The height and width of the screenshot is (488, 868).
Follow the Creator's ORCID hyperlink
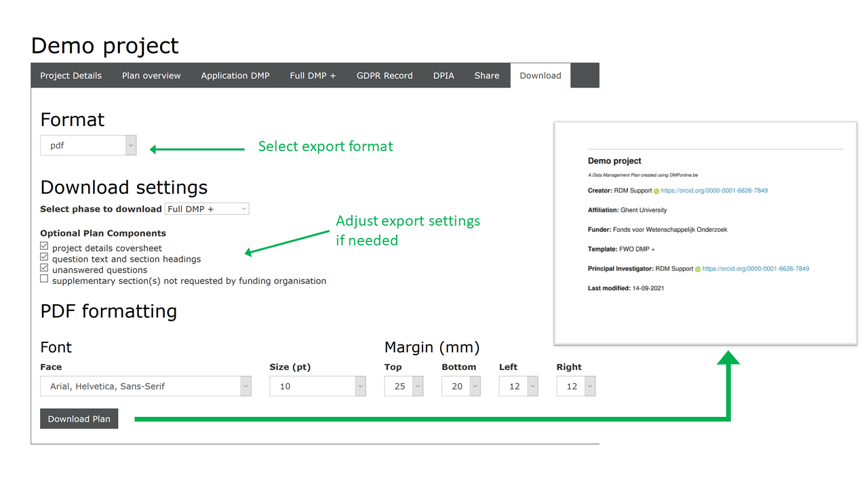click(x=714, y=191)
